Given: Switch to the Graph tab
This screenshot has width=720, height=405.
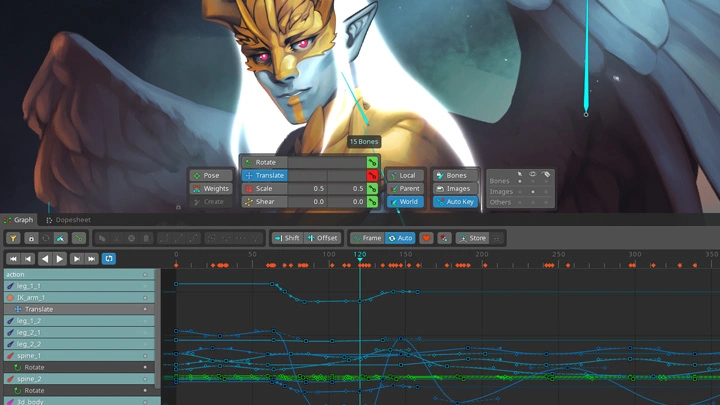Looking at the screenshot, I should [x=19, y=220].
